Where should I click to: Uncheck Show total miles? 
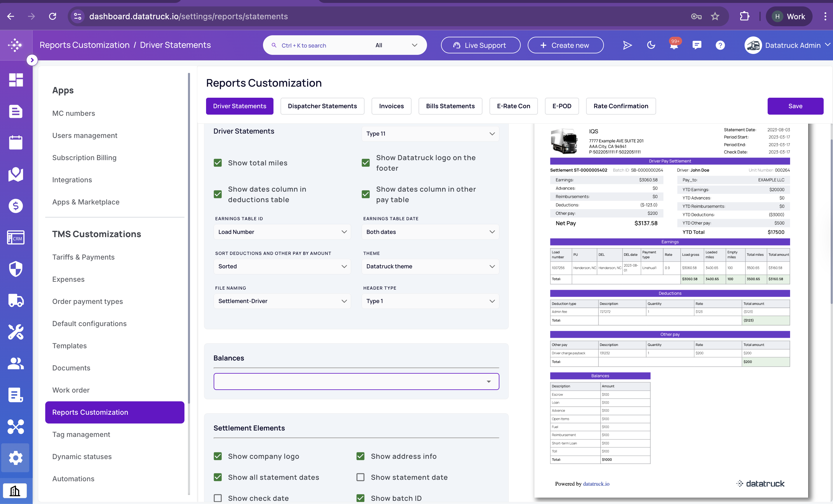point(218,163)
